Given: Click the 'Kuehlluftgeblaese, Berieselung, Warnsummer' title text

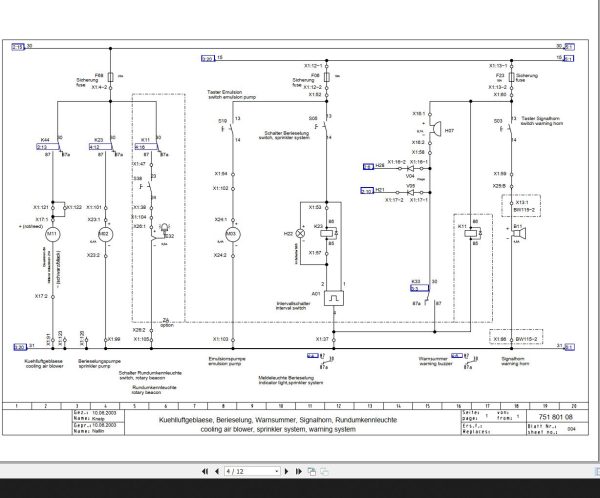Looking at the screenshot, I should coord(278,420).
